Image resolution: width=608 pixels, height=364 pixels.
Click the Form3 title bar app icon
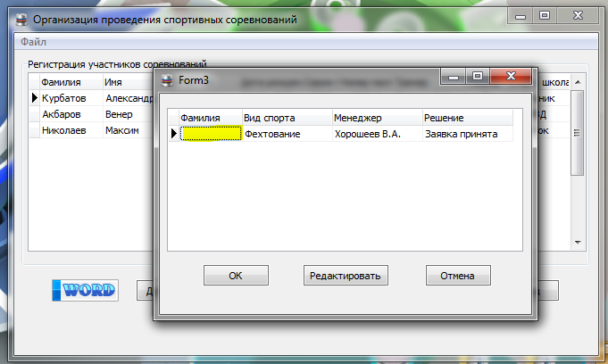pos(167,80)
